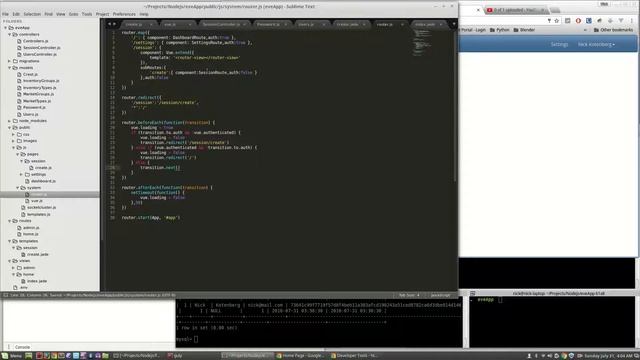Click the tab history back arrow

[x=109, y=24]
